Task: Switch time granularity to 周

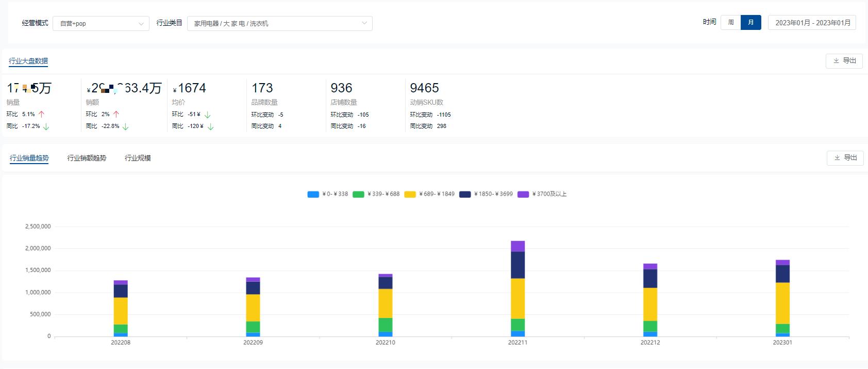Action: 730,23
